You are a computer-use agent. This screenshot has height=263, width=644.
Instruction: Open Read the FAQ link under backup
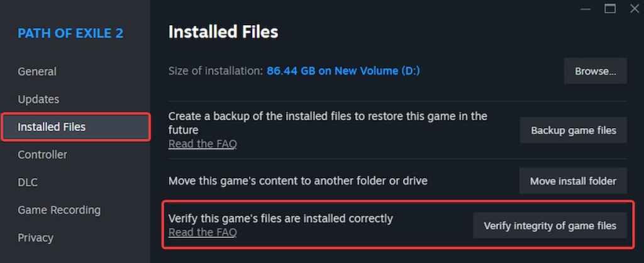pyautogui.click(x=203, y=144)
